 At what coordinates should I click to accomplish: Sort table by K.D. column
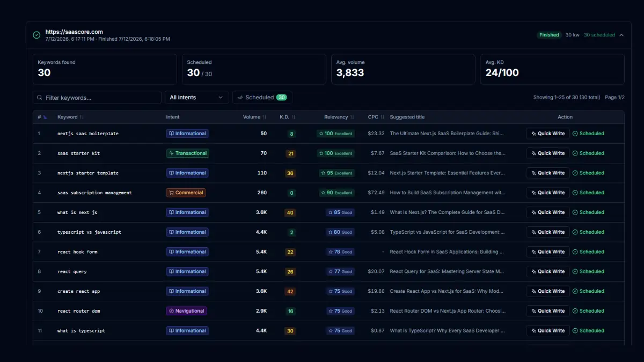coord(288,117)
